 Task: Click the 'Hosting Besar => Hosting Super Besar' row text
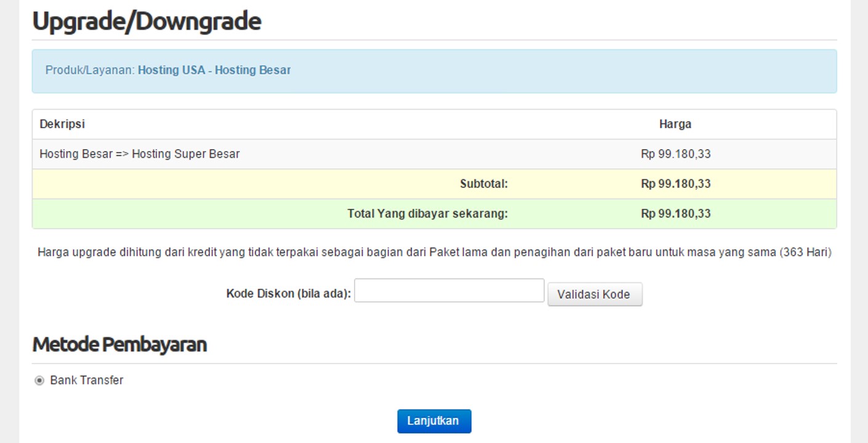click(140, 154)
